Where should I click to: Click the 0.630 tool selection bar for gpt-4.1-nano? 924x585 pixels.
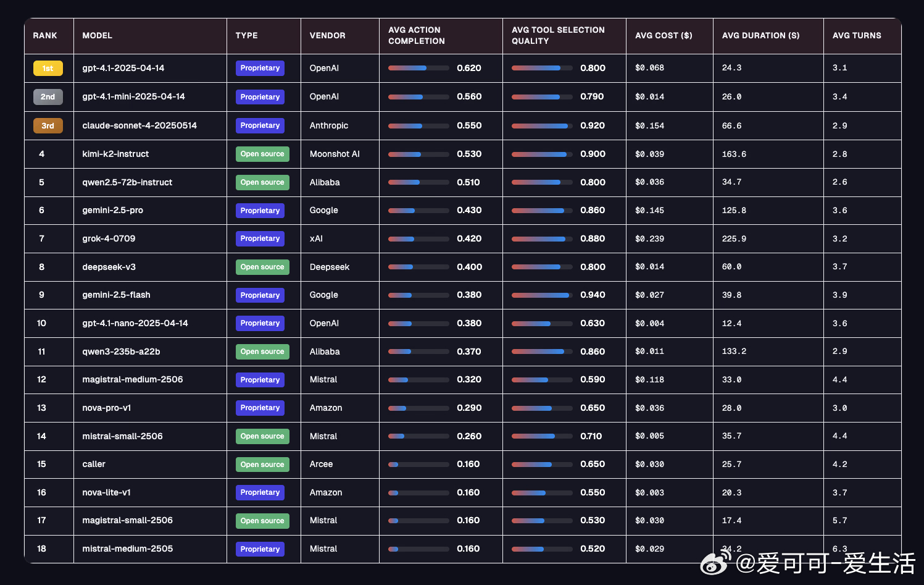[x=542, y=323]
